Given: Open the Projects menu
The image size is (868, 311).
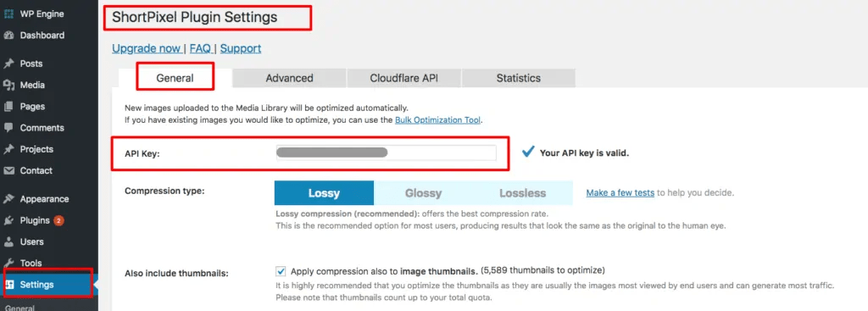Looking at the screenshot, I should tap(36, 149).
